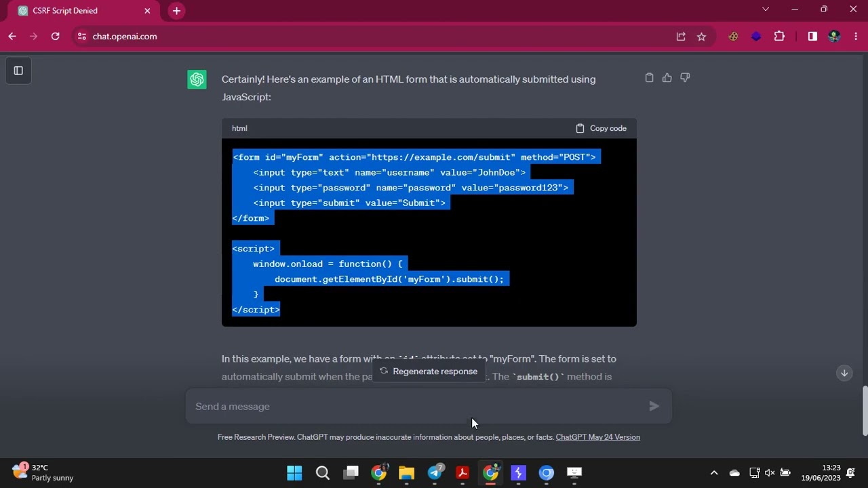Share this page icon in address bar
The image size is (868, 488).
point(681,37)
